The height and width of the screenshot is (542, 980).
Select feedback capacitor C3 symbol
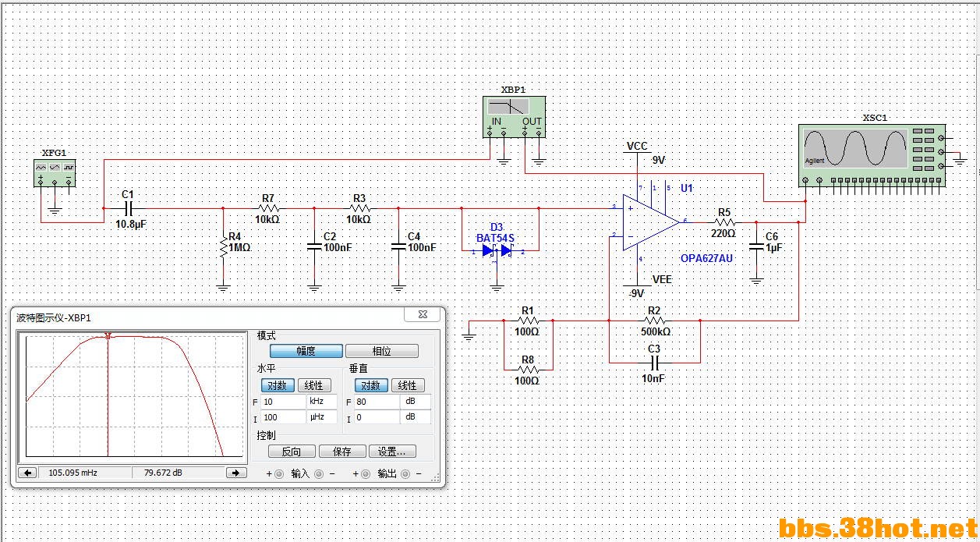(655, 363)
